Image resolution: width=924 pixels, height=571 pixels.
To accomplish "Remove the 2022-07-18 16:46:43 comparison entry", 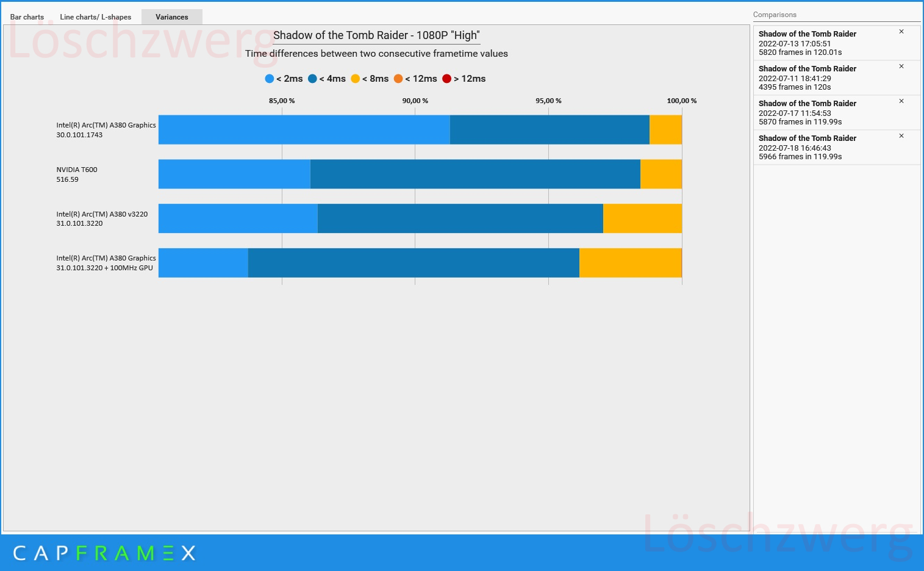I will [x=901, y=136].
